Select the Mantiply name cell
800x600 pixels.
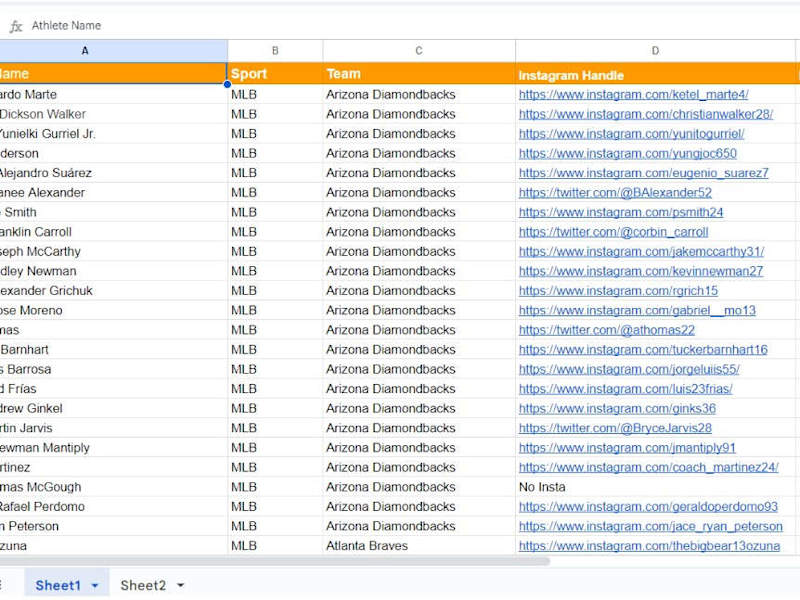(x=113, y=448)
